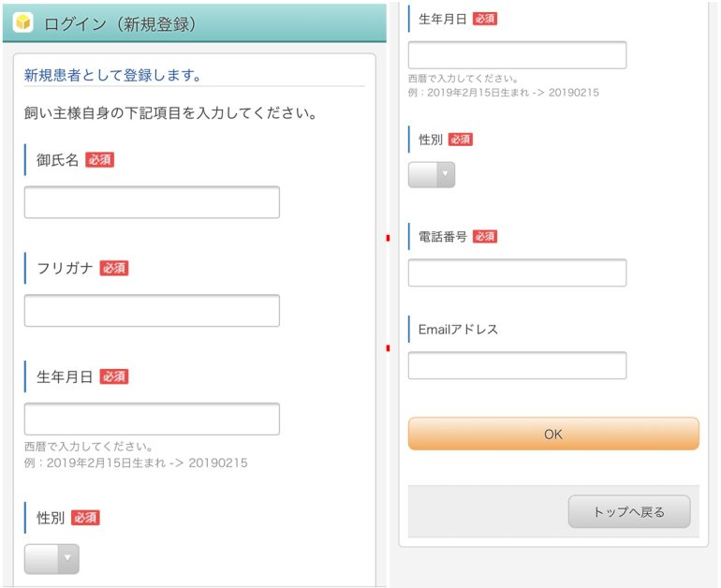Click the 必須 badge next to フリガナ
The height and width of the screenshot is (588, 721).
114,268
